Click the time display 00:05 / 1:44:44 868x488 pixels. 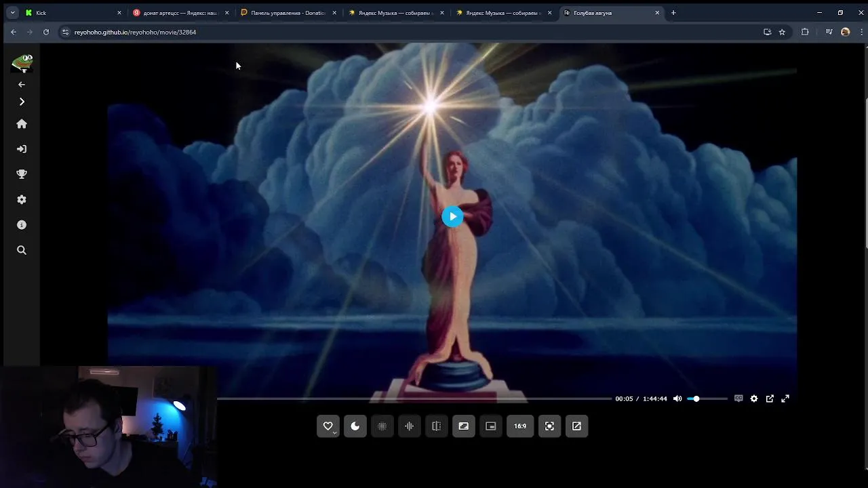(x=641, y=399)
